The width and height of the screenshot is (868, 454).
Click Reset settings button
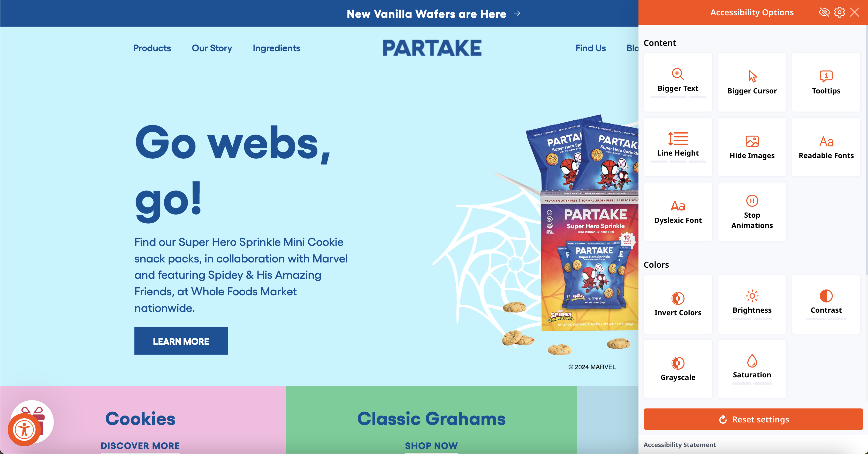click(x=753, y=419)
